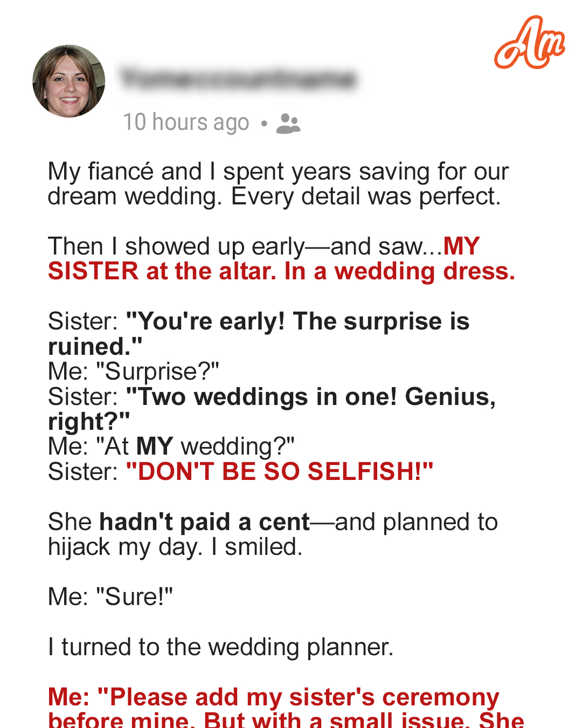Click the "My fiancé and I spent years" line
The height and width of the screenshot is (728, 582).
point(278,171)
